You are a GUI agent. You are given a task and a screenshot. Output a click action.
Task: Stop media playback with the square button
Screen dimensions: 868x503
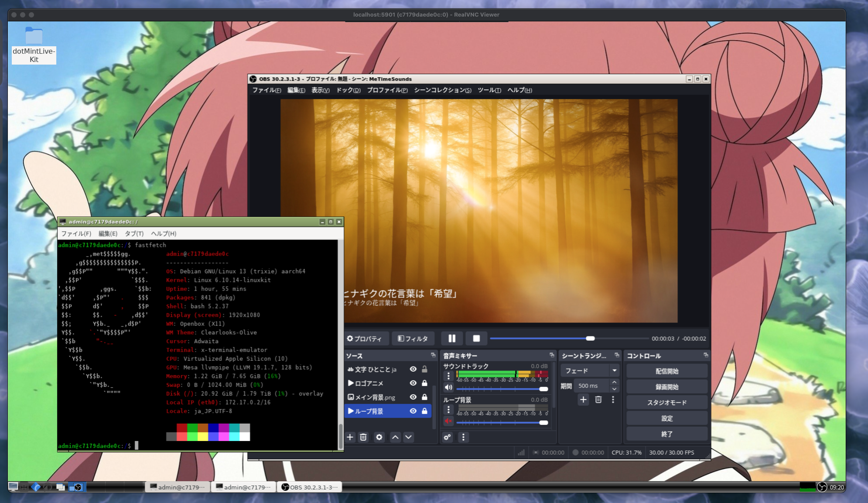coord(476,339)
